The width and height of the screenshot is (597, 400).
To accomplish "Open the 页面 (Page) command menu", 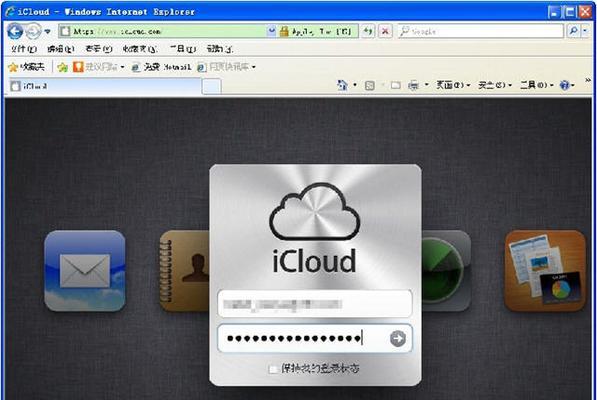I will (453, 85).
